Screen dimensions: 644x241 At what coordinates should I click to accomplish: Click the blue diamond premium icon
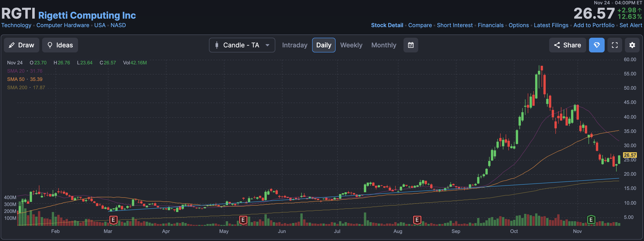(x=597, y=45)
